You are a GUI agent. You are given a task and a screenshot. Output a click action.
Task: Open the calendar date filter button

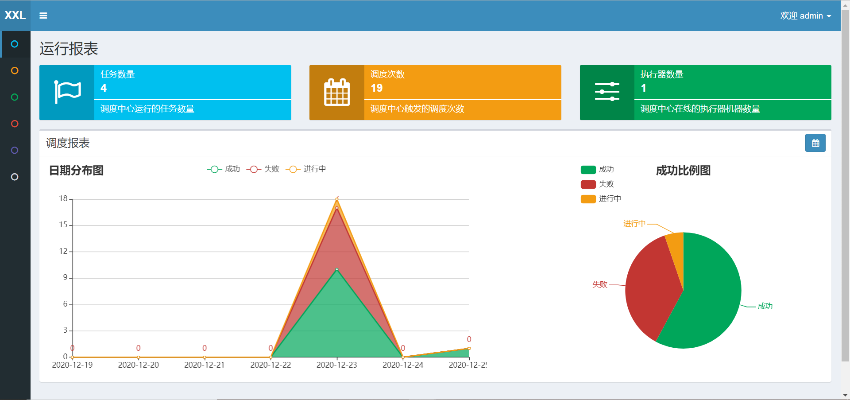tap(815, 144)
